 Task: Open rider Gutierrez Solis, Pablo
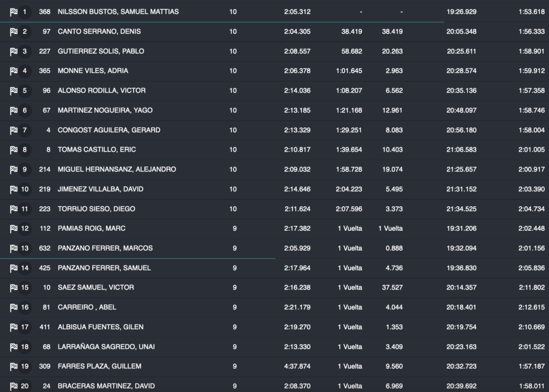101,51
